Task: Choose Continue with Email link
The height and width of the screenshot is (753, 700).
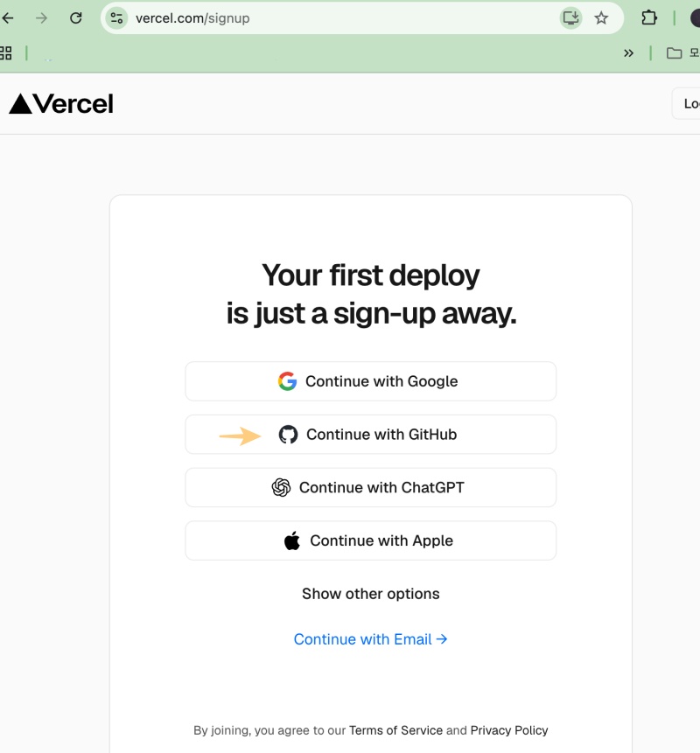Action: tap(370, 639)
